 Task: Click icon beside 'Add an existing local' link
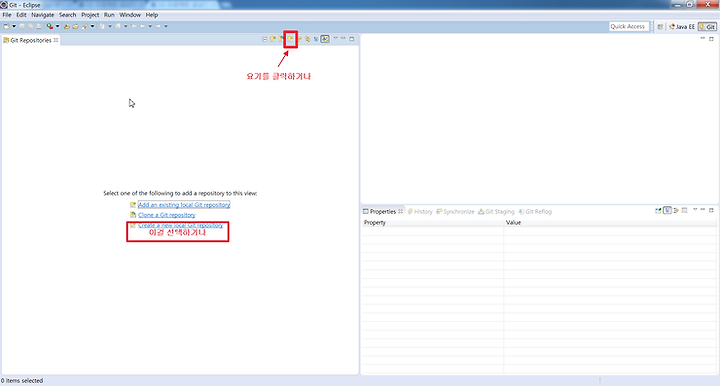133,205
